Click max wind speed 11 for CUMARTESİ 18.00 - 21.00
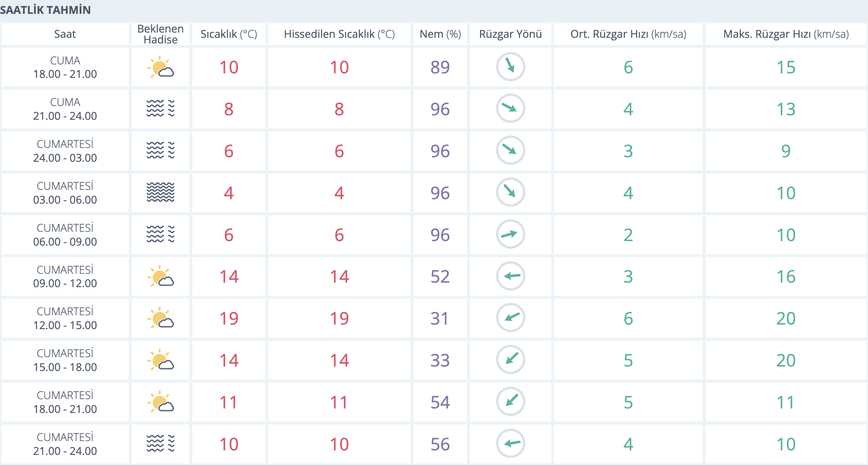868x465 pixels. pyautogui.click(x=786, y=402)
